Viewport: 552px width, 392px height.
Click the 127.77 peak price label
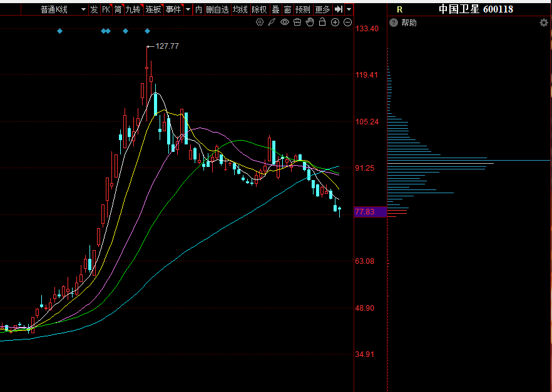tap(167, 46)
